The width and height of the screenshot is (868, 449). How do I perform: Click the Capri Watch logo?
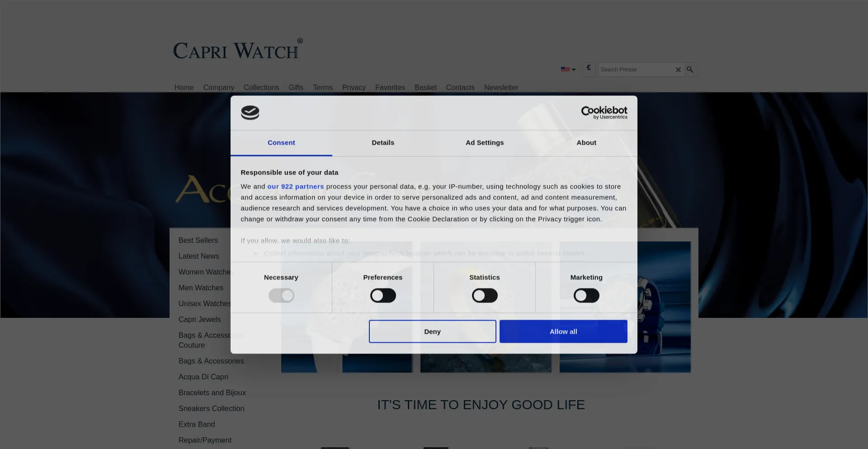pos(238,50)
